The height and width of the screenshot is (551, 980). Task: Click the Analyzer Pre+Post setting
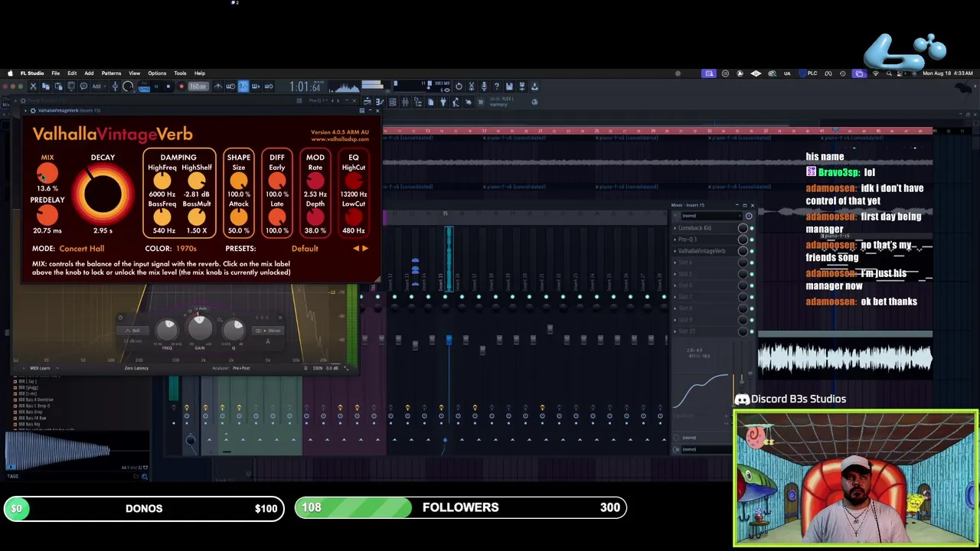click(x=242, y=368)
